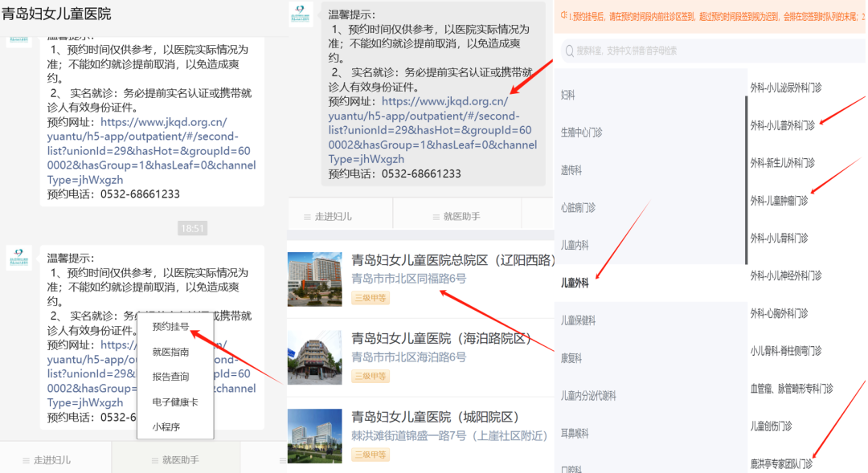Select the 儿童外科 department
The height and width of the screenshot is (473, 868).
[575, 283]
